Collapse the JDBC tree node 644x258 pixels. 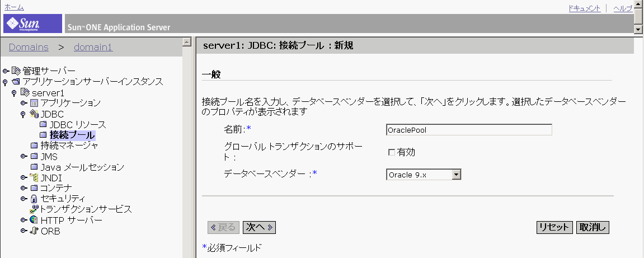pos(23,115)
